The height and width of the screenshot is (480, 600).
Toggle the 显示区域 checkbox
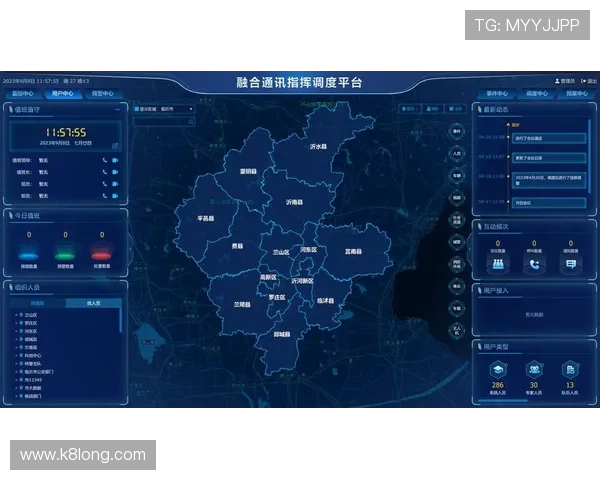(135, 108)
